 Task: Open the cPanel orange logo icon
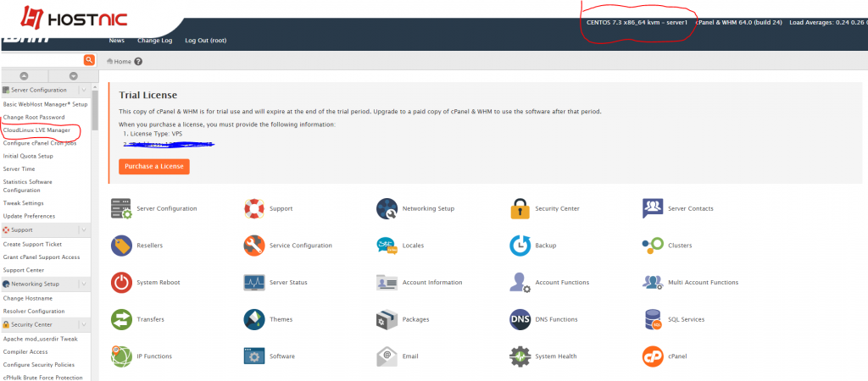653,356
